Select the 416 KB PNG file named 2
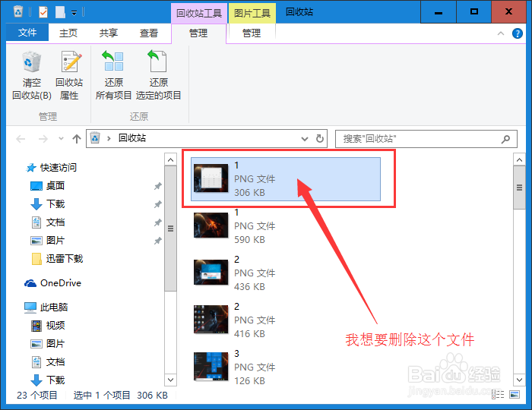 [286, 320]
